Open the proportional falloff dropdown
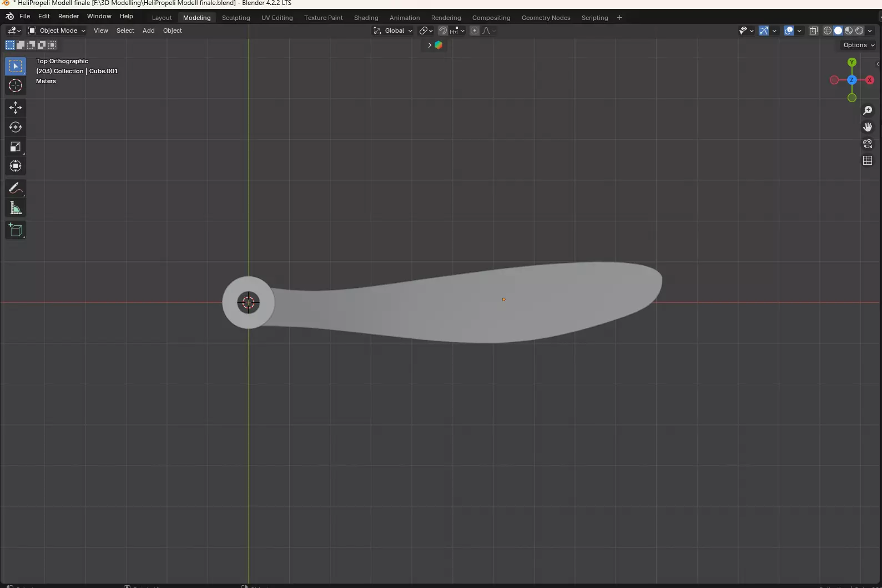 tap(489, 31)
